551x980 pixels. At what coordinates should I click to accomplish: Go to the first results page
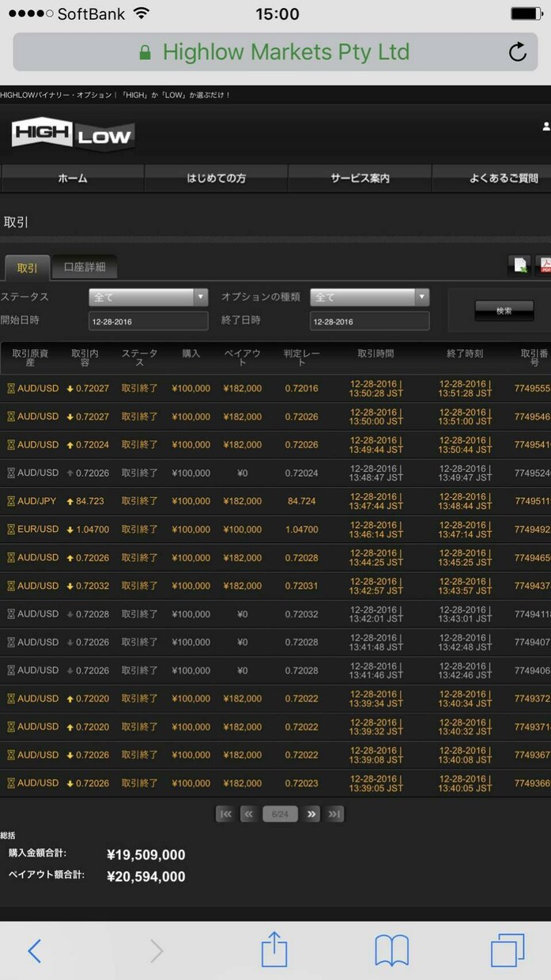pos(225,814)
